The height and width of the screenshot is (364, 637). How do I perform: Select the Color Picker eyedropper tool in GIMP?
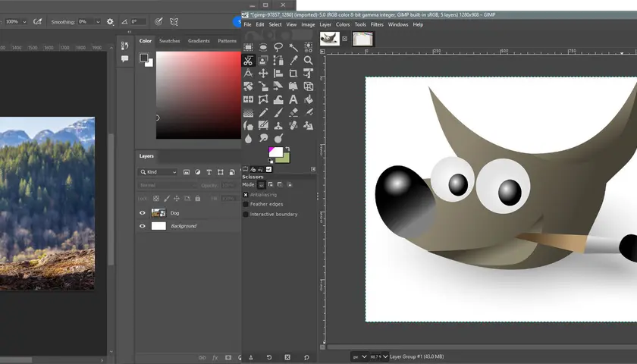click(293, 61)
